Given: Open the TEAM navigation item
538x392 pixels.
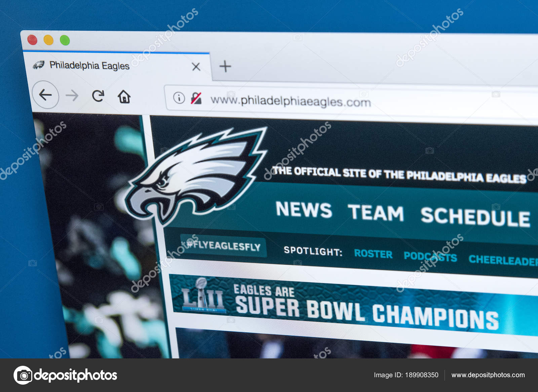Looking at the screenshot, I should [x=376, y=213].
